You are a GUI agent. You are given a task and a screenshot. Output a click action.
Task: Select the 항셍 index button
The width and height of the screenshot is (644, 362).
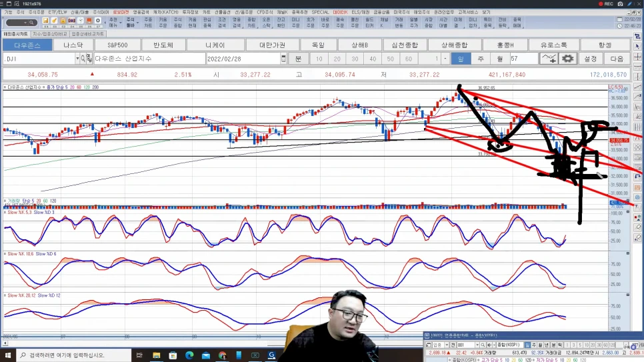(x=605, y=45)
